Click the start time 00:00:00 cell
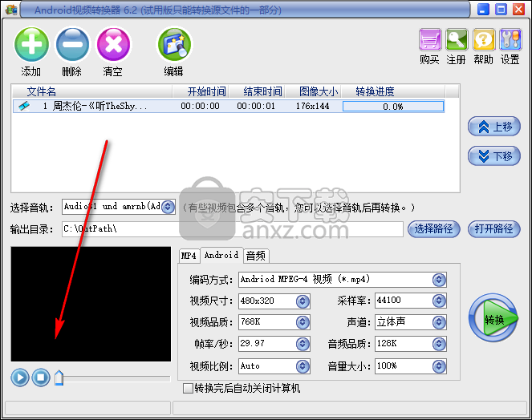532x420 pixels. [x=200, y=106]
